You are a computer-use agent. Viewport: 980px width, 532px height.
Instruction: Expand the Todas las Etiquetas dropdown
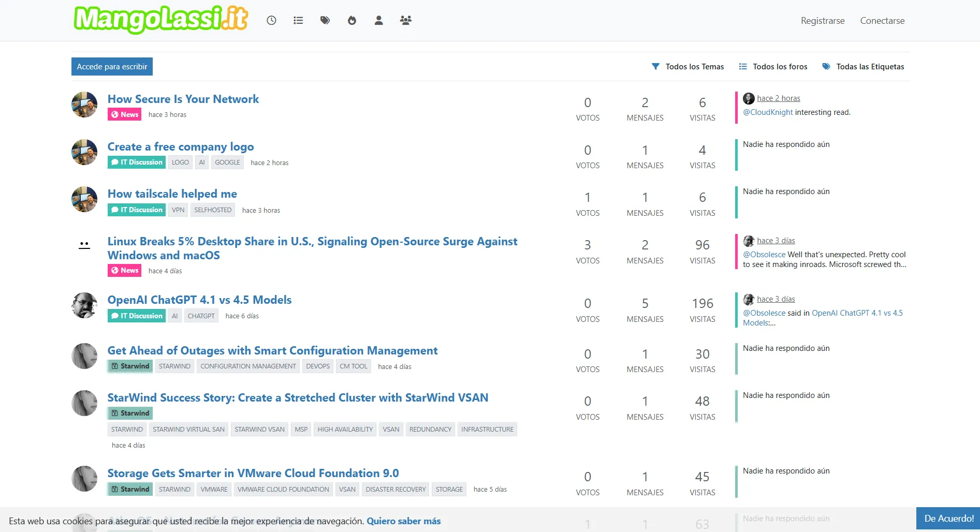click(864, 67)
